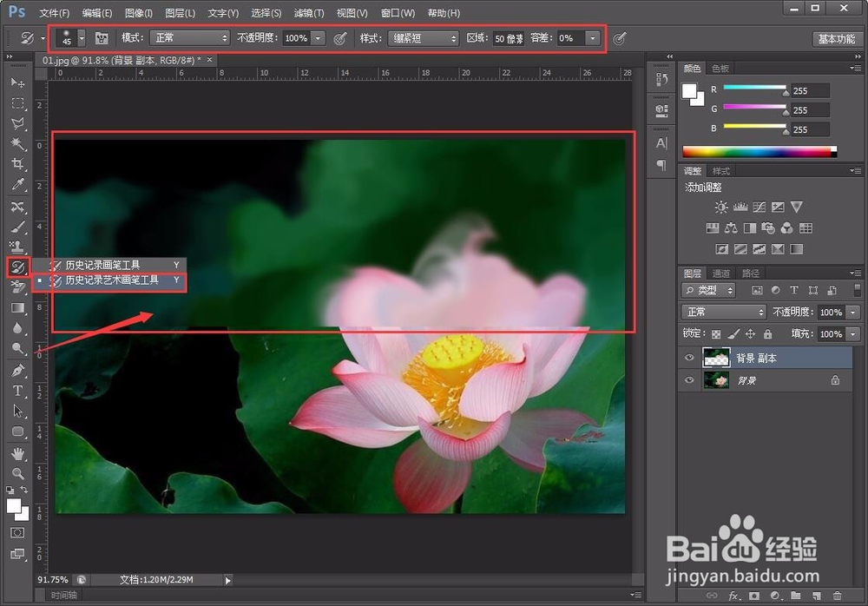
Task: Open the 时间轴 panel at the bottom
Action: [x=63, y=595]
